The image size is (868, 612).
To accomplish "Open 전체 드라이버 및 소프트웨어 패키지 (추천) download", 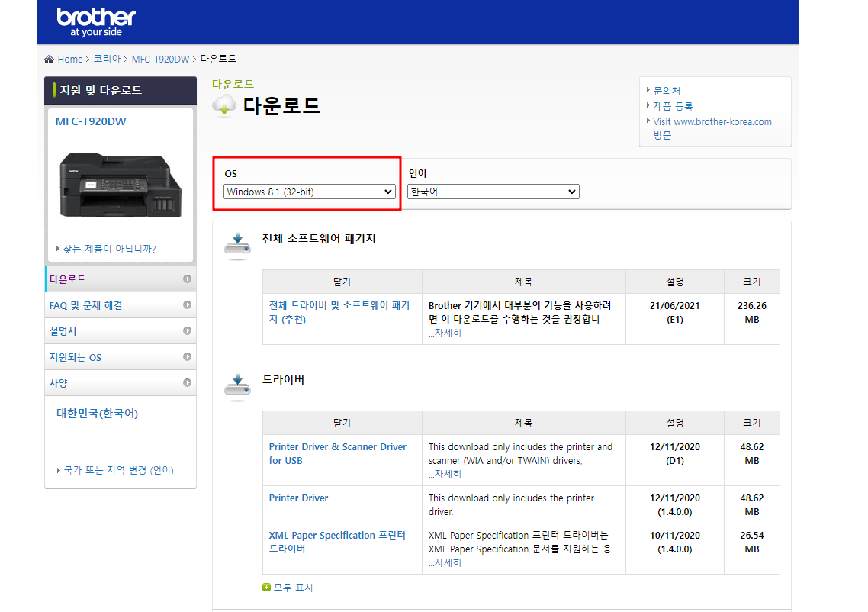I will click(x=339, y=312).
